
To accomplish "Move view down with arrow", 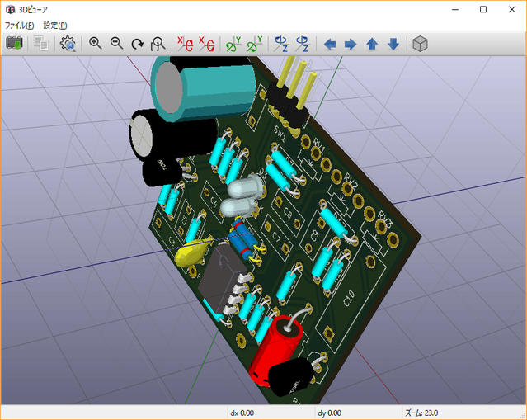I will (x=393, y=44).
